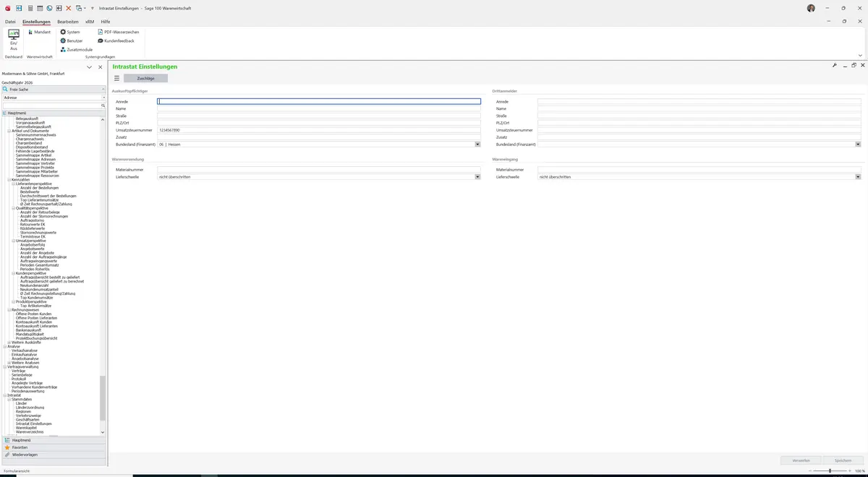The height and width of the screenshot is (477, 868).
Task: Click the windows switch icon in the quick access toolbar
Action: click(x=78, y=8)
